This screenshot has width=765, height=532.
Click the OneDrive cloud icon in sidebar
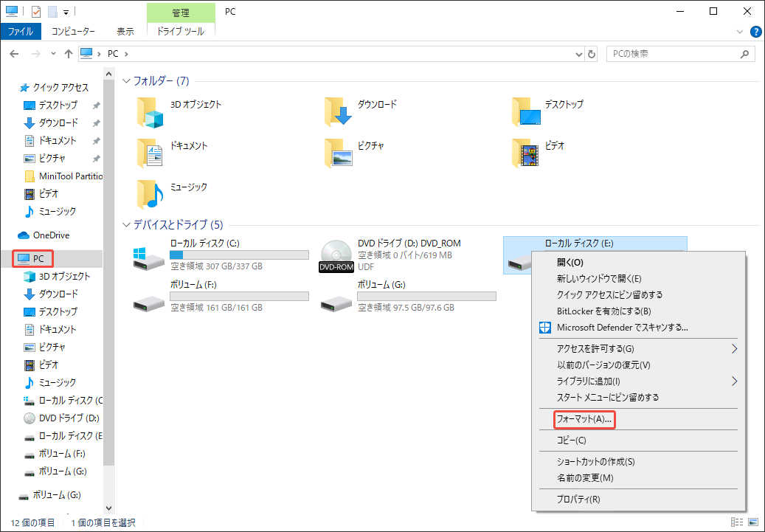[24, 235]
